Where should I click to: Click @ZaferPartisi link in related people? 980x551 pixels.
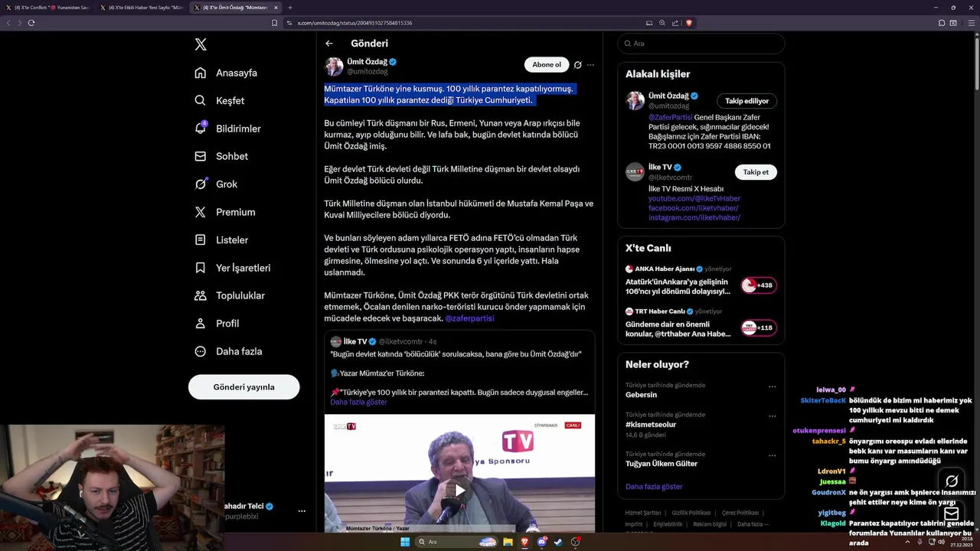670,117
